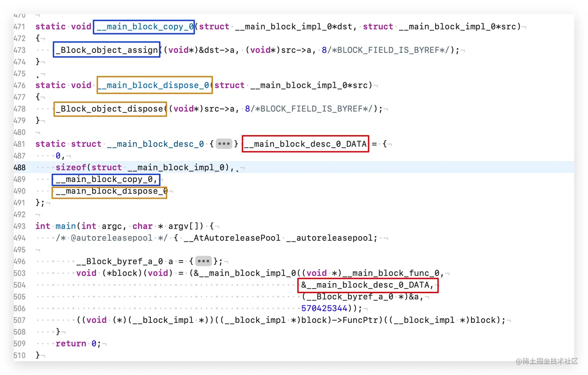Click line number 510 in gutter

(x=19, y=355)
